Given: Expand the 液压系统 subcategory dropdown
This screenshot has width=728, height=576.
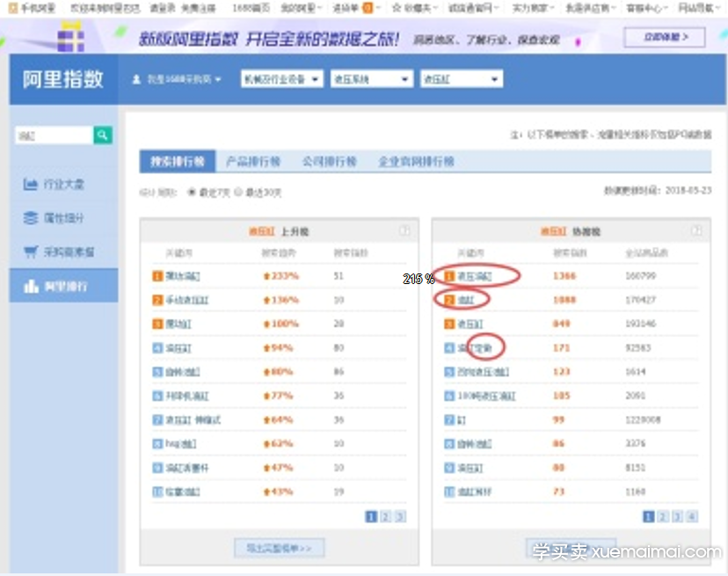Looking at the screenshot, I should [x=371, y=79].
